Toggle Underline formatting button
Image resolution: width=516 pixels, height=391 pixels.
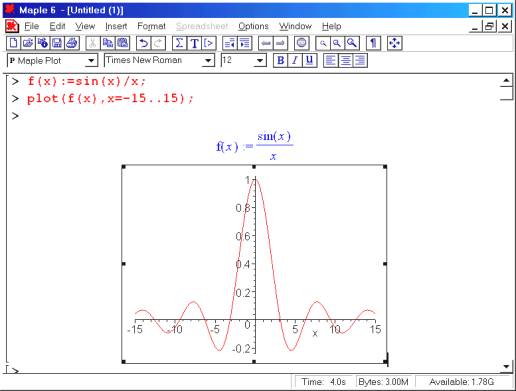click(309, 61)
